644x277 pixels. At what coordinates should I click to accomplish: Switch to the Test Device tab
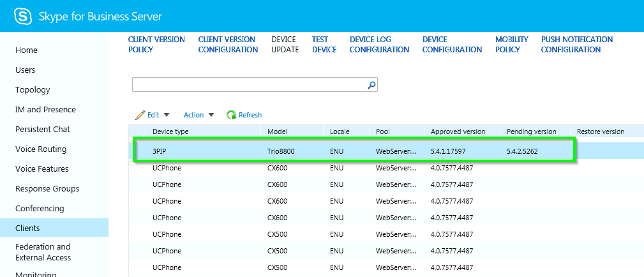324,45
